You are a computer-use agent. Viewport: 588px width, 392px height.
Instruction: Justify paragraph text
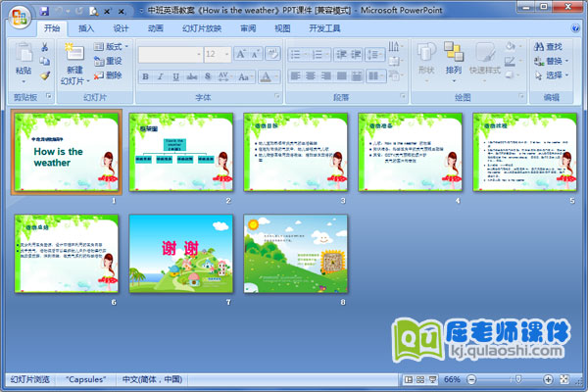(x=342, y=76)
